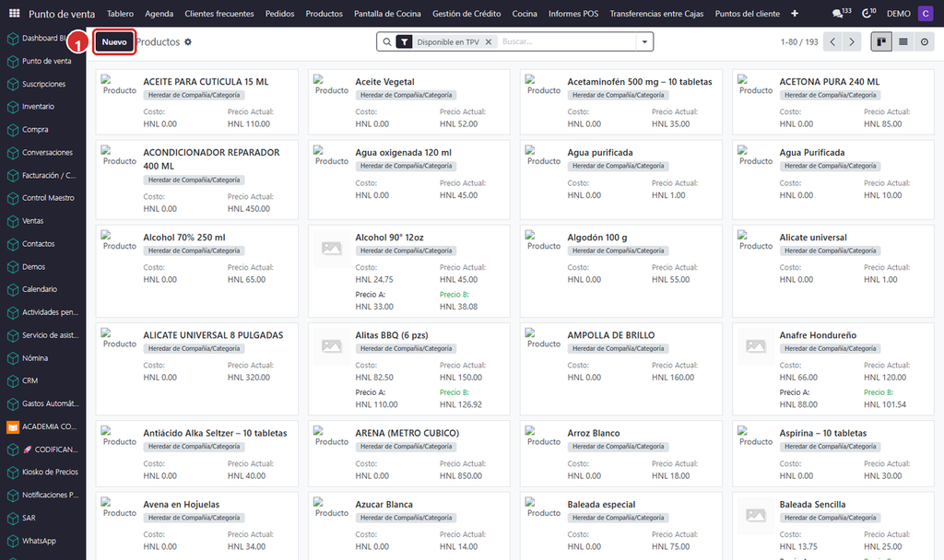The image size is (944, 560).
Task: Open the Productos gear actions menu
Action: pos(188,42)
